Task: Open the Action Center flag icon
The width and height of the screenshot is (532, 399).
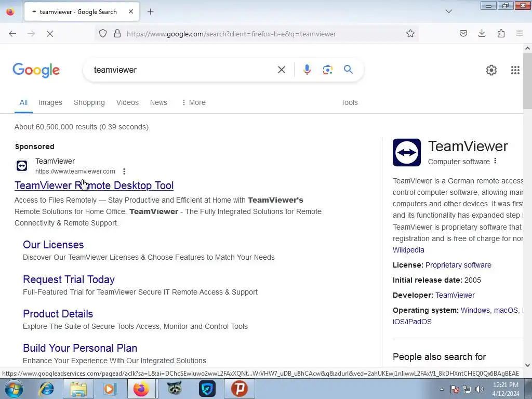Action: click(x=455, y=389)
